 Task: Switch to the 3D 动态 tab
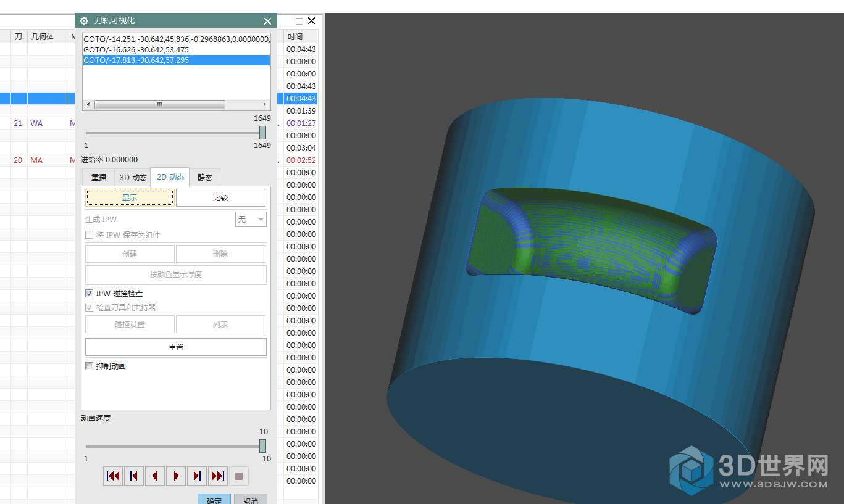pyautogui.click(x=133, y=177)
